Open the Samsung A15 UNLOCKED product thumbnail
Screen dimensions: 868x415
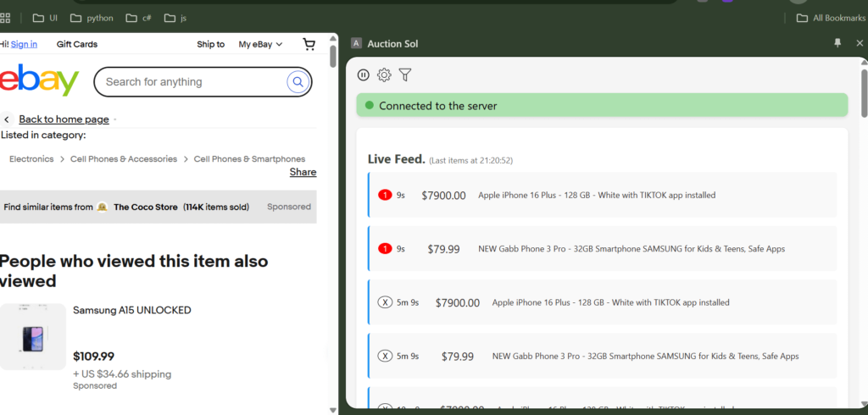point(33,336)
